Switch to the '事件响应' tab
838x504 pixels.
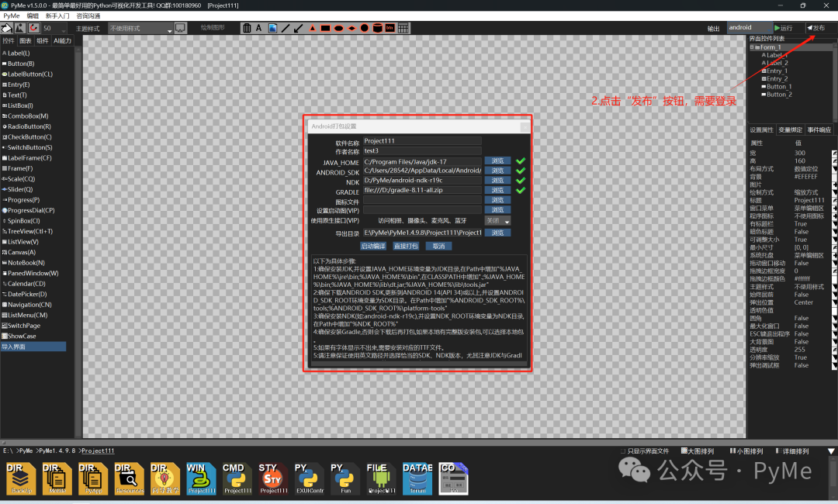point(819,129)
